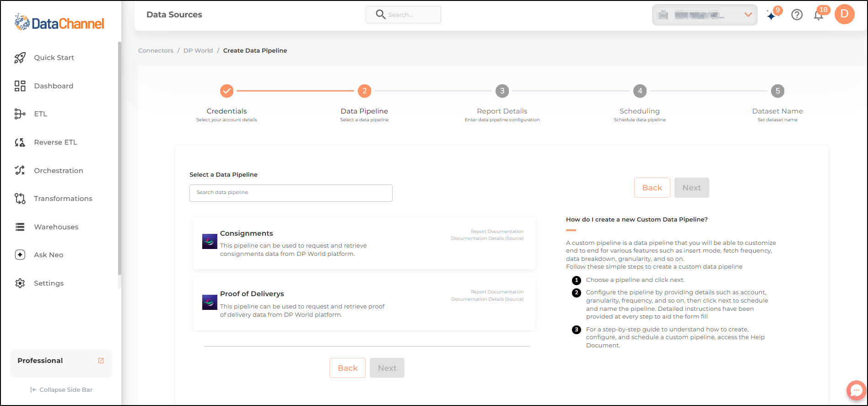Image resolution: width=868 pixels, height=406 pixels.
Task: Click step 3 Report Details circle
Action: (502, 91)
